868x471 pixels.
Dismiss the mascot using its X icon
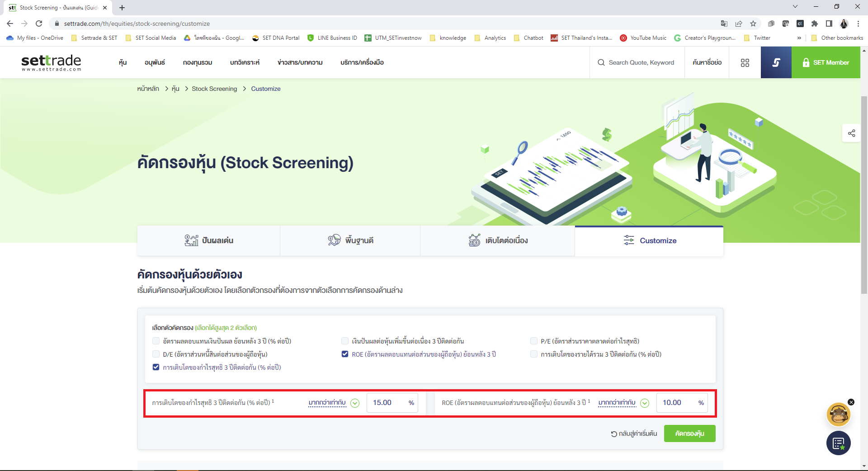(x=852, y=402)
